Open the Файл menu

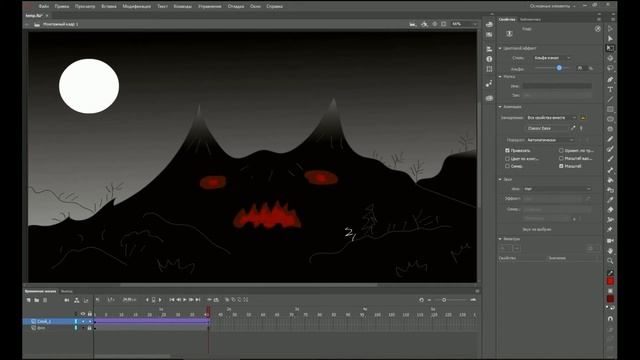[43, 7]
